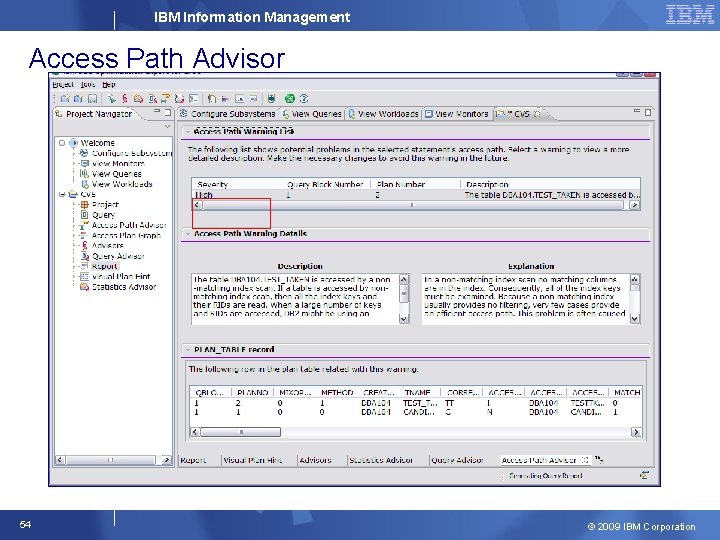Minimize the Project Navigator panel
Screen dimensions: 720x540
click(x=157, y=112)
